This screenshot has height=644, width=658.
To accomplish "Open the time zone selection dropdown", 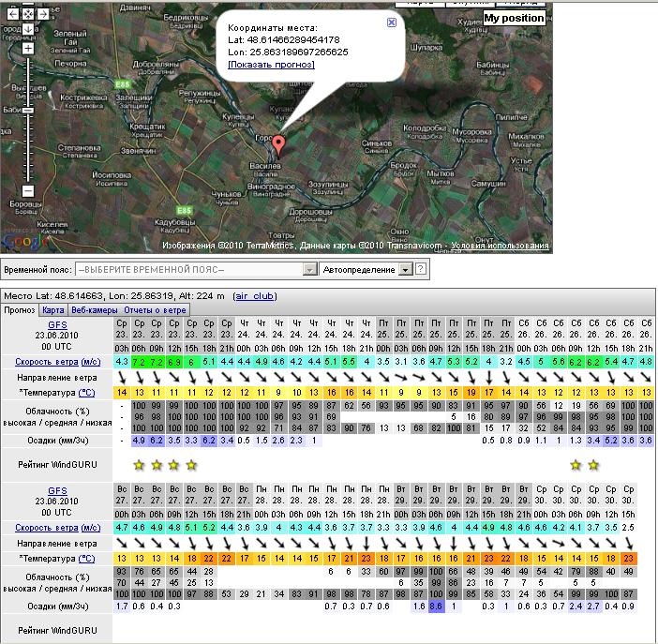I will pyautogui.click(x=309, y=269).
